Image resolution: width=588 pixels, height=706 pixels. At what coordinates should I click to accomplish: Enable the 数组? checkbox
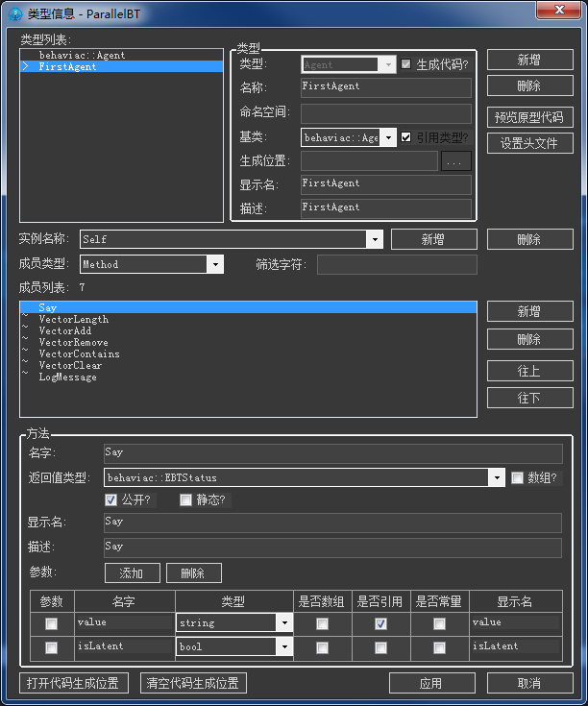517,477
